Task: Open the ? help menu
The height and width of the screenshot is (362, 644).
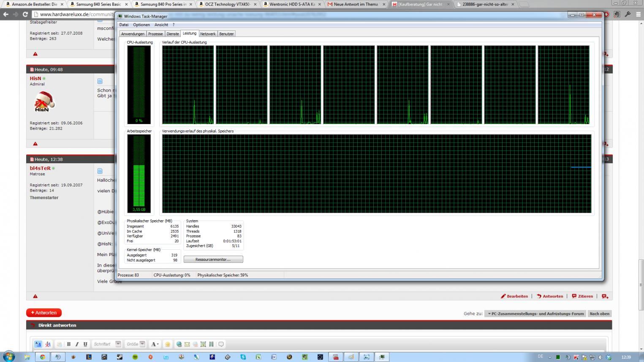Action: click(x=174, y=25)
